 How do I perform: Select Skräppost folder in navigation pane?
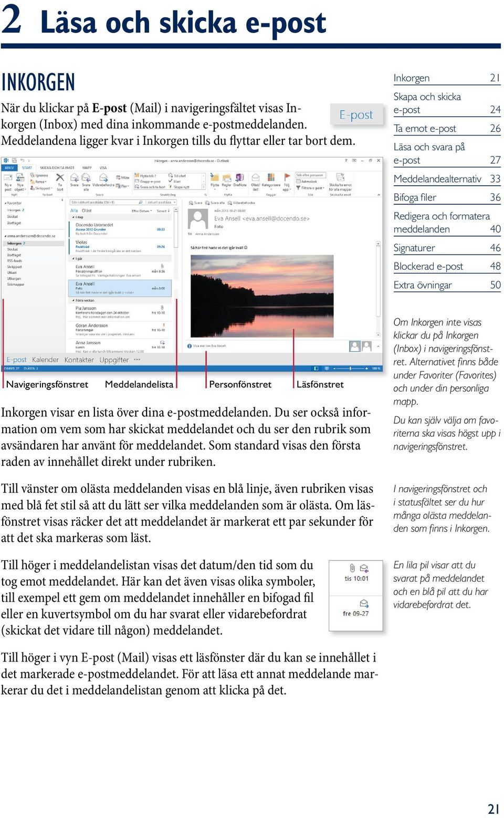pos(14,267)
